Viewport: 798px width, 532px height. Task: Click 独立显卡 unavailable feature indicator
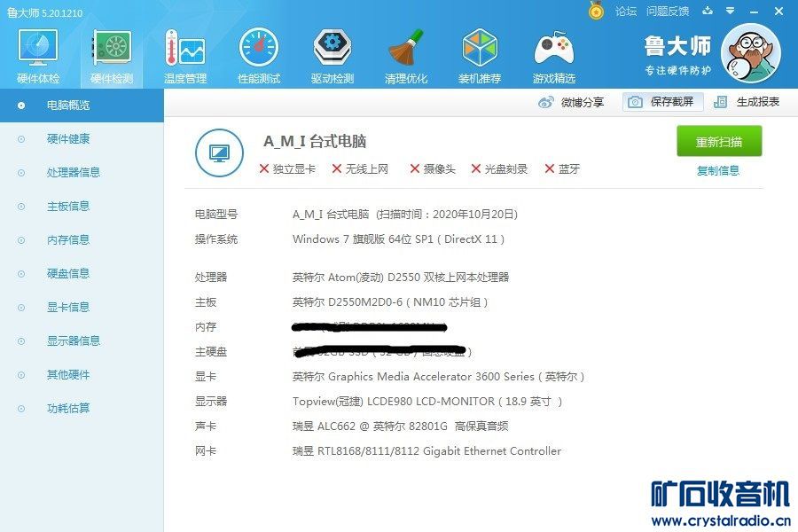287,169
